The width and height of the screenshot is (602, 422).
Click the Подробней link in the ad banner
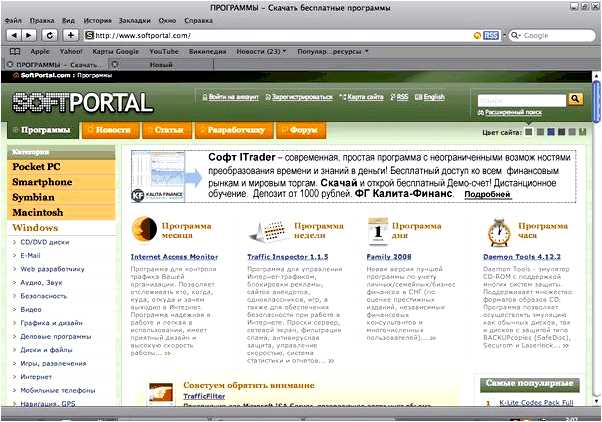486,195
